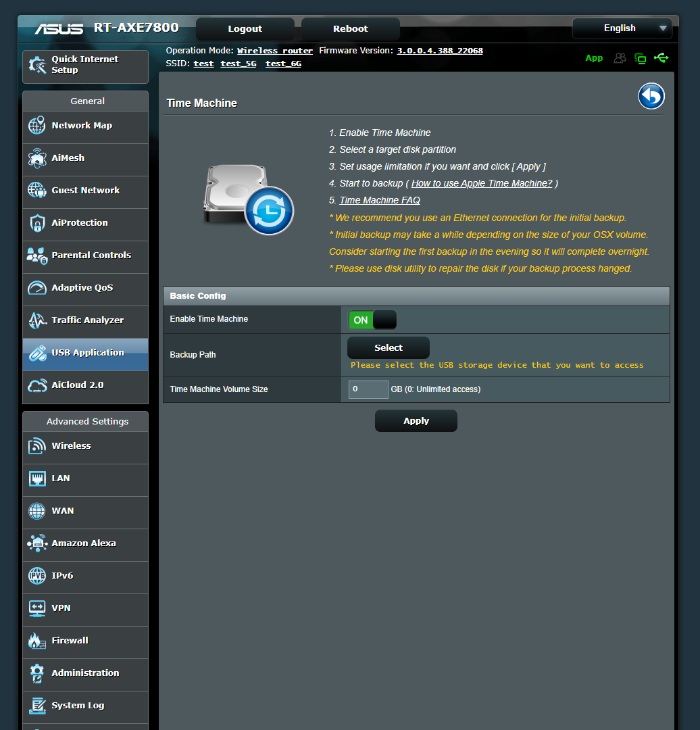This screenshot has height=730, width=700.
Task: Click the Firewall flame icon
Action: pyautogui.click(x=36, y=641)
